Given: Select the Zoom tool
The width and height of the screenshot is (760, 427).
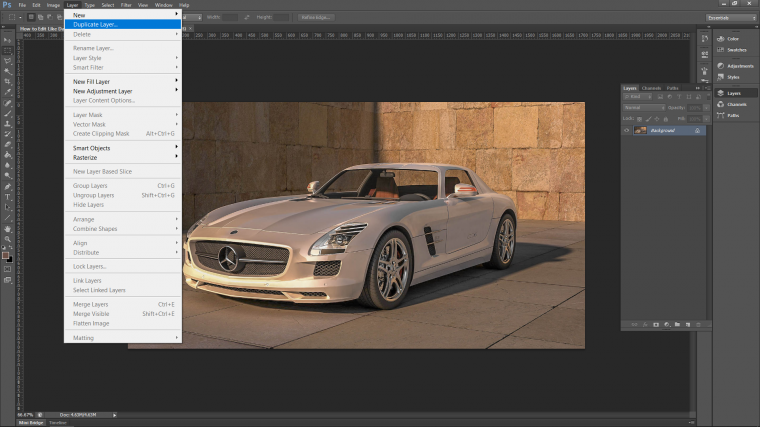Looking at the screenshot, I should [x=7, y=239].
